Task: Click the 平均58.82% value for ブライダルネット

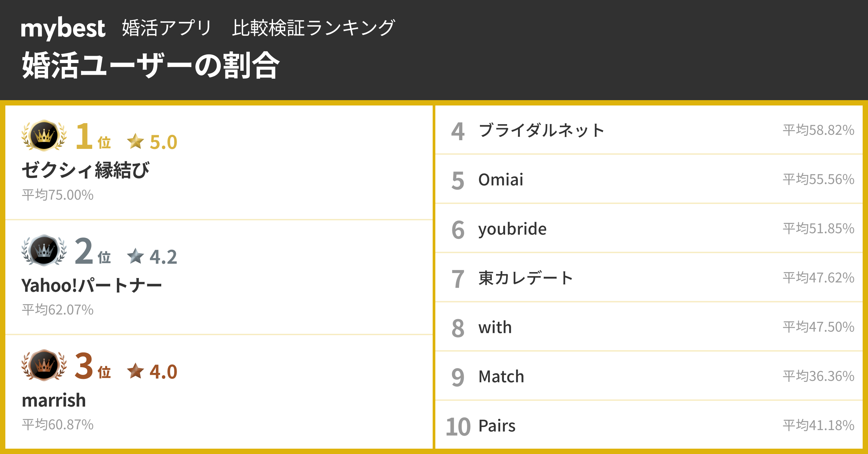Action: (x=818, y=130)
